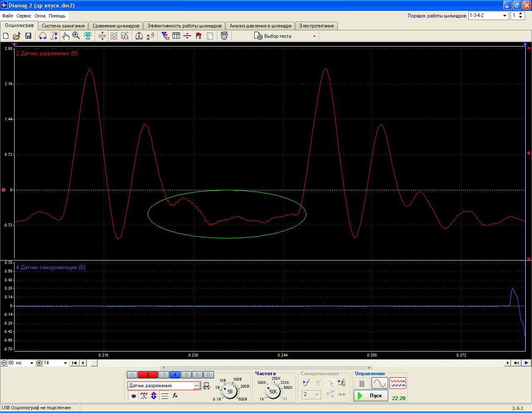Screen dimensions: 532x413
Task: Click the overlay waveforms icon
Action: point(102,36)
